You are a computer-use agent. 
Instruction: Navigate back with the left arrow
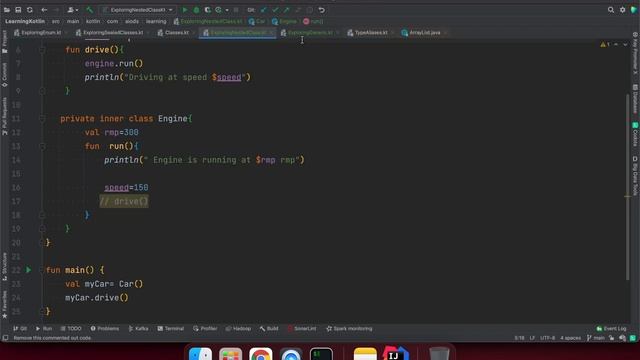(44, 10)
